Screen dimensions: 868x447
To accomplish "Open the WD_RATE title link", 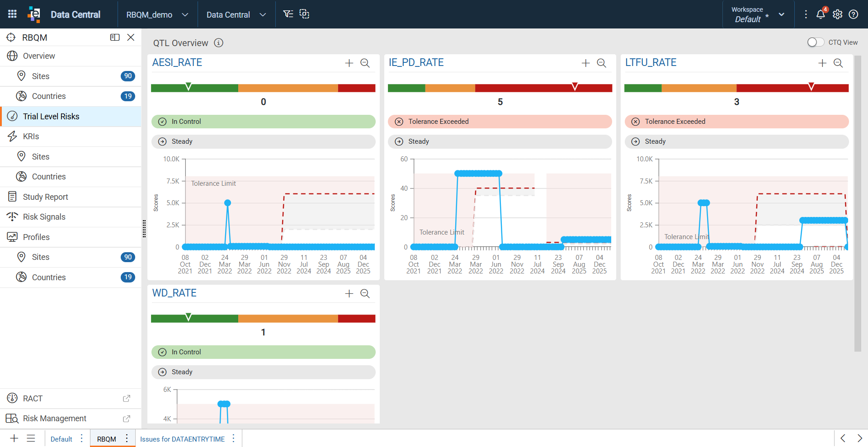I will click(x=175, y=293).
